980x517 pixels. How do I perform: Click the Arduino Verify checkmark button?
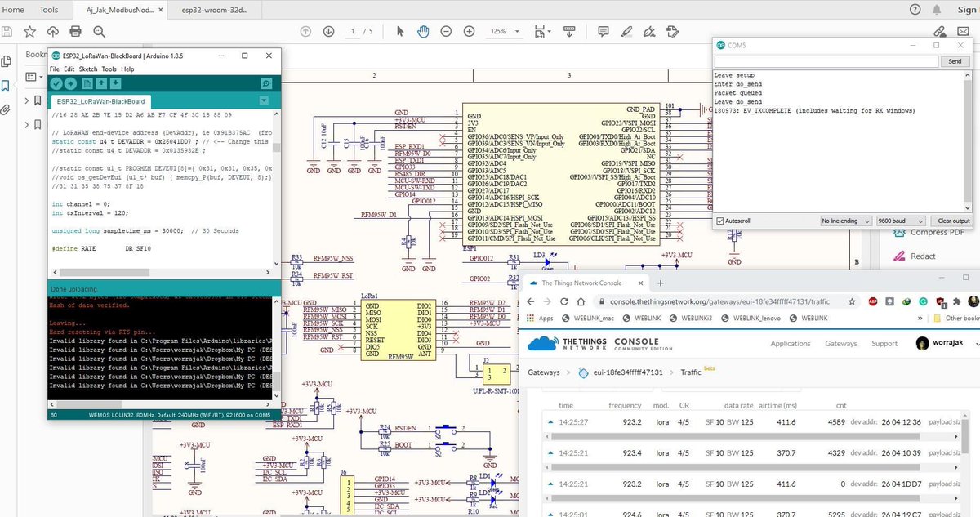click(x=56, y=83)
